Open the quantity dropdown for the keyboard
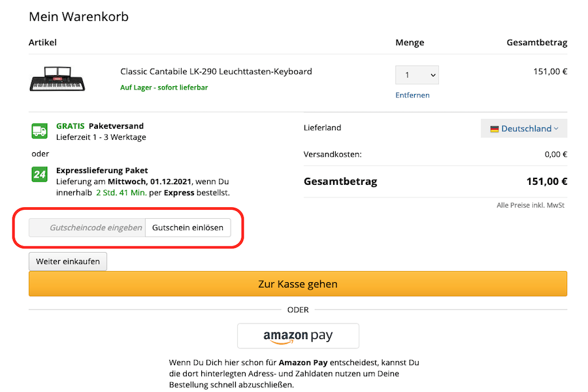588x392 pixels. pyautogui.click(x=416, y=74)
